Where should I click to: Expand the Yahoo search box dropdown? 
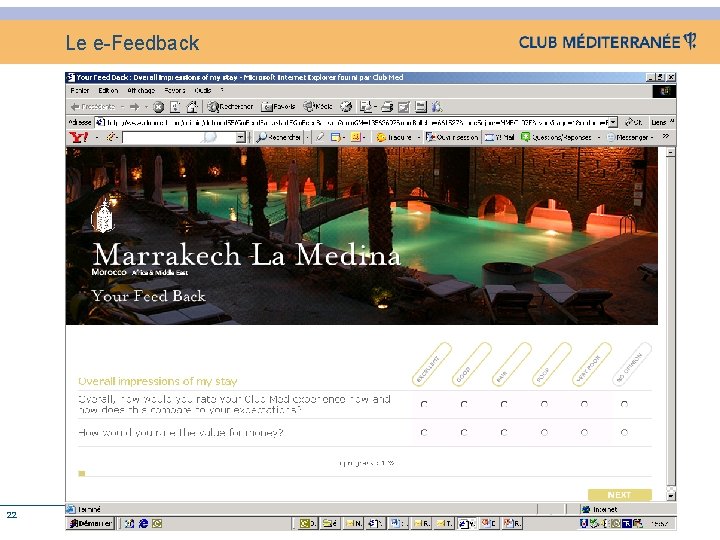point(240,137)
